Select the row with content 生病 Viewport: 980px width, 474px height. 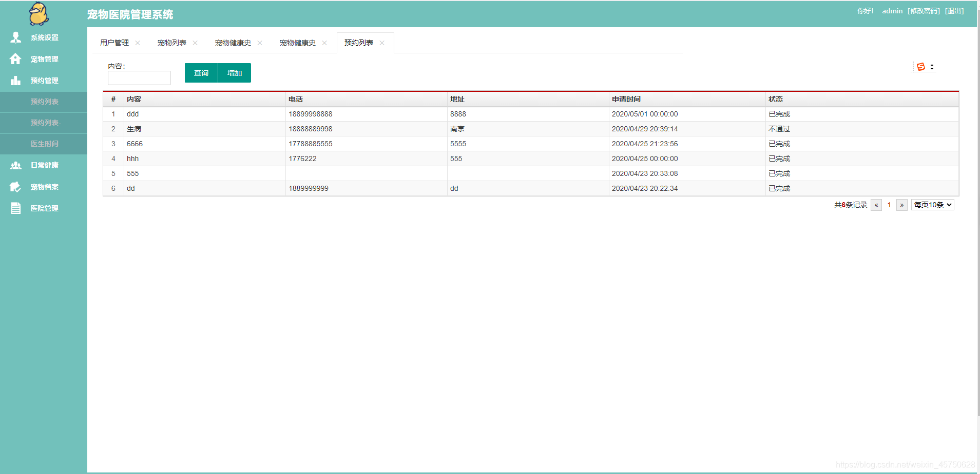[x=531, y=129]
